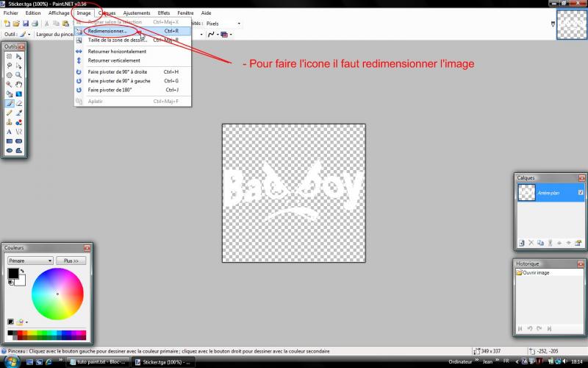Click Ouvrir image history entry
The image size is (588, 368).
[x=549, y=272]
